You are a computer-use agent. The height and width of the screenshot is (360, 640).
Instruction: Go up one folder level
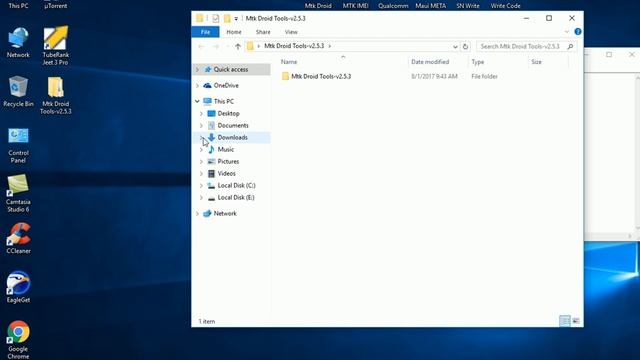click(238, 47)
